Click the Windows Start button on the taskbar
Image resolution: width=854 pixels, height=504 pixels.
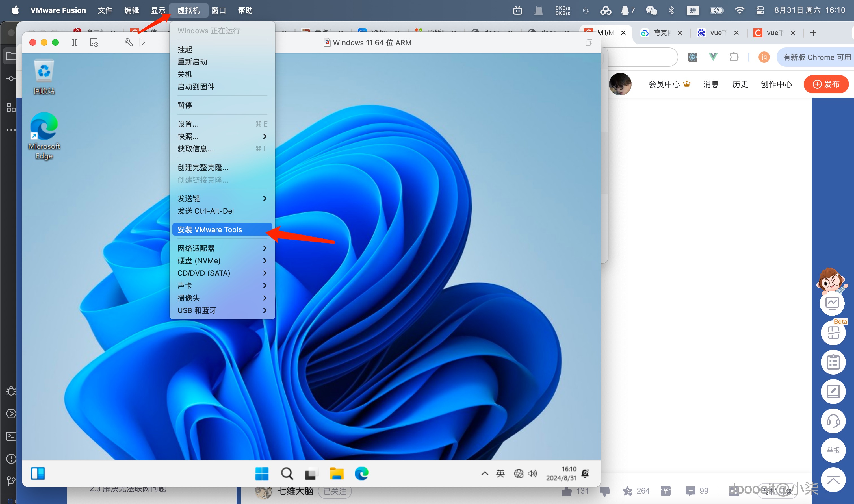[262, 473]
